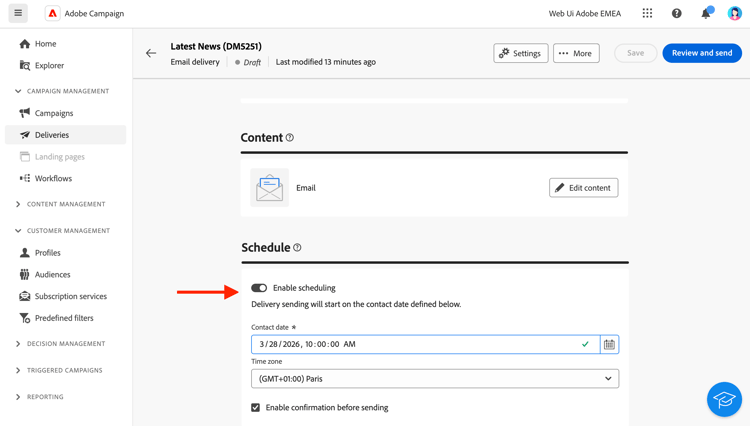Open Audiences in the sidebar
This screenshot has width=750, height=426.
coord(52,274)
